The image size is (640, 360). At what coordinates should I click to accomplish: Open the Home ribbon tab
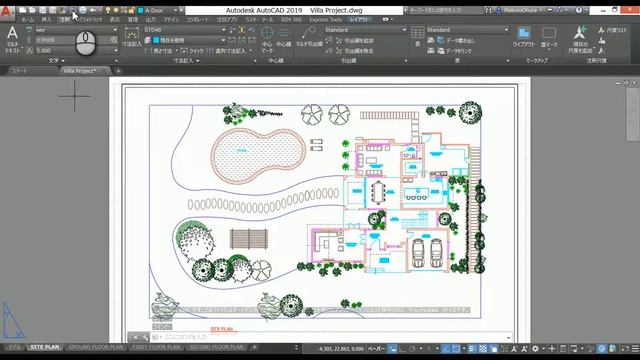coord(27,19)
